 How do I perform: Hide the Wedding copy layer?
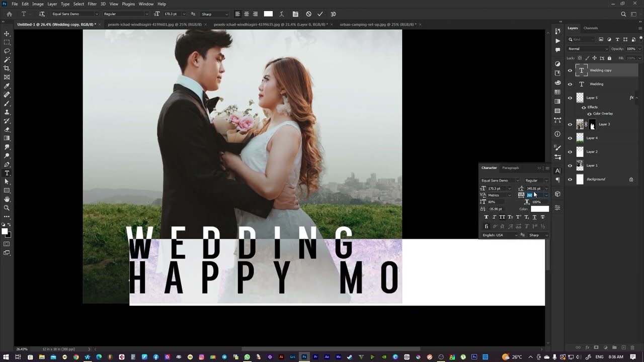[570, 70]
